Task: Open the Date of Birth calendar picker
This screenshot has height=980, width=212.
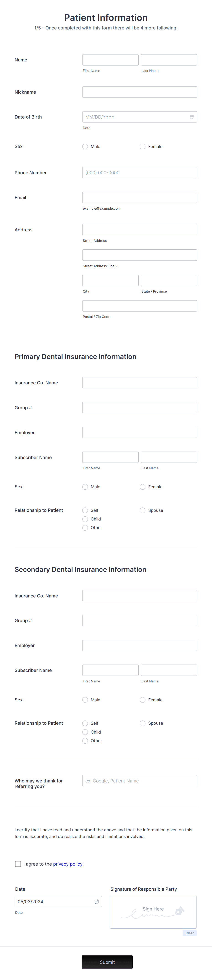Action: click(x=191, y=117)
